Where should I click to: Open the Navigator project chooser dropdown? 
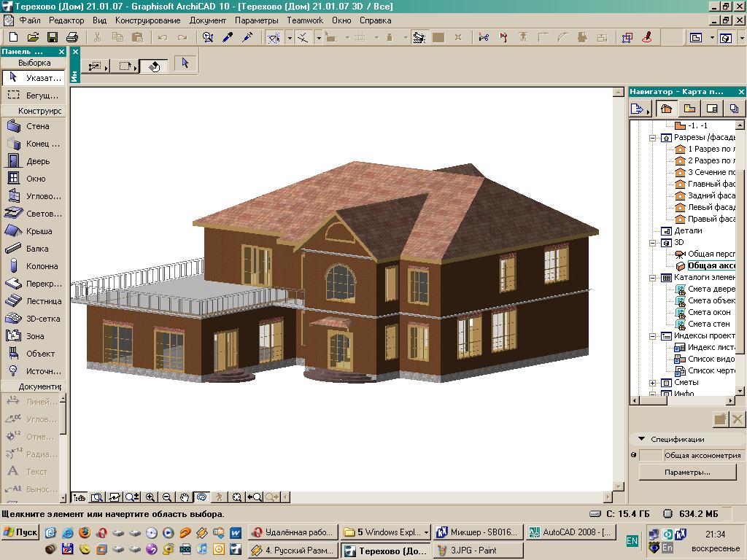(x=639, y=109)
